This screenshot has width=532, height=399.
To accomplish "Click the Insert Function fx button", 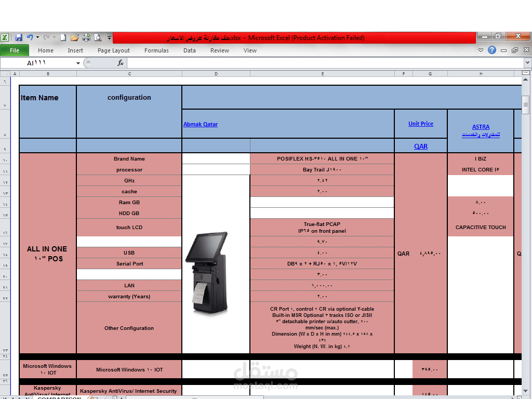I will (121, 63).
